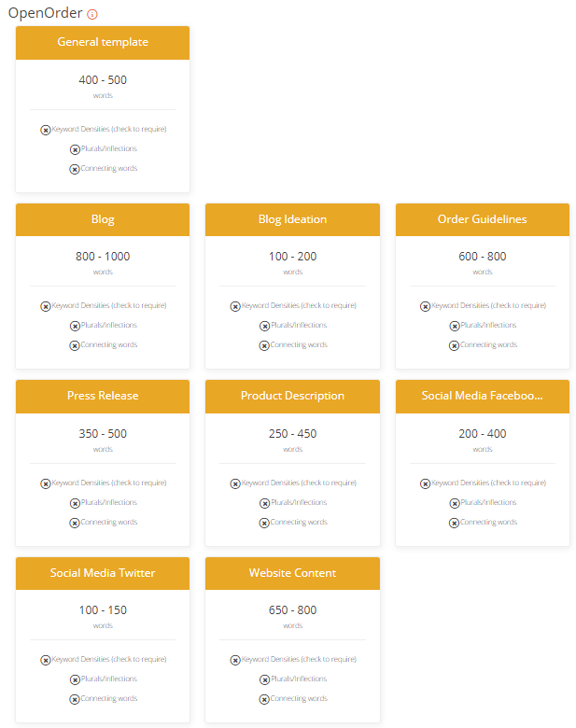The image size is (576, 728).
Task: Click Plurals/Inflections x icon in Press Release
Action: [75, 503]
